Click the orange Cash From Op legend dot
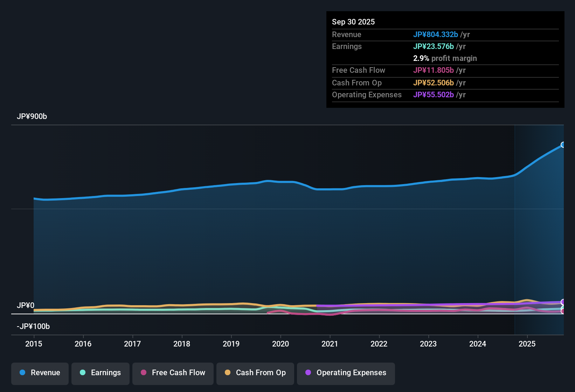This screenshot has width=575, height=392. (x=228, y=373)
